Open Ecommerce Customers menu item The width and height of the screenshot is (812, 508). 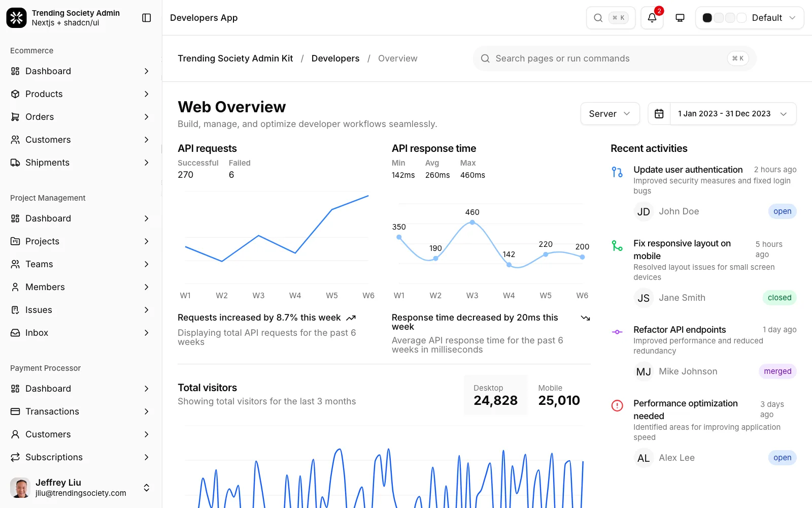pyautogui.click(x=81, y=140)
